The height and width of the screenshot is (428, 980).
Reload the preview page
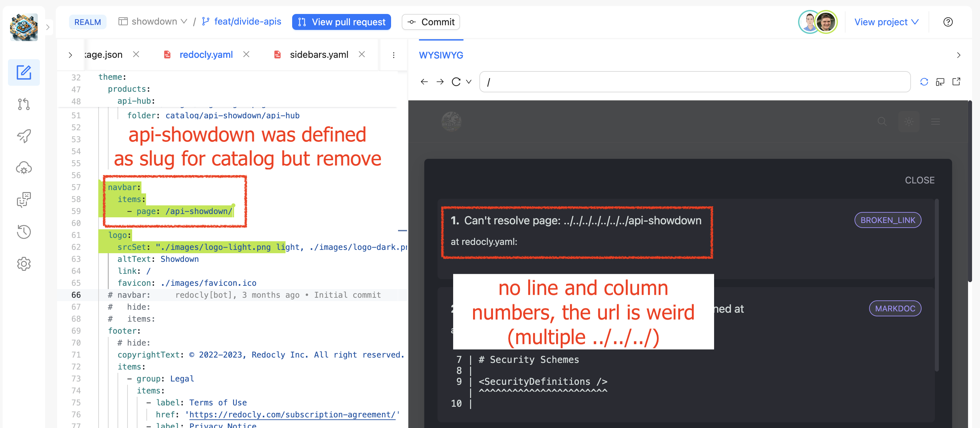[456, 82]
